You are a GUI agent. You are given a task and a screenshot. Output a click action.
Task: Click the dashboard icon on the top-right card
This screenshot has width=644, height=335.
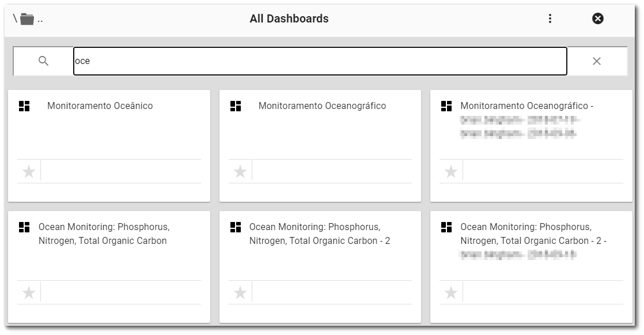446,106
